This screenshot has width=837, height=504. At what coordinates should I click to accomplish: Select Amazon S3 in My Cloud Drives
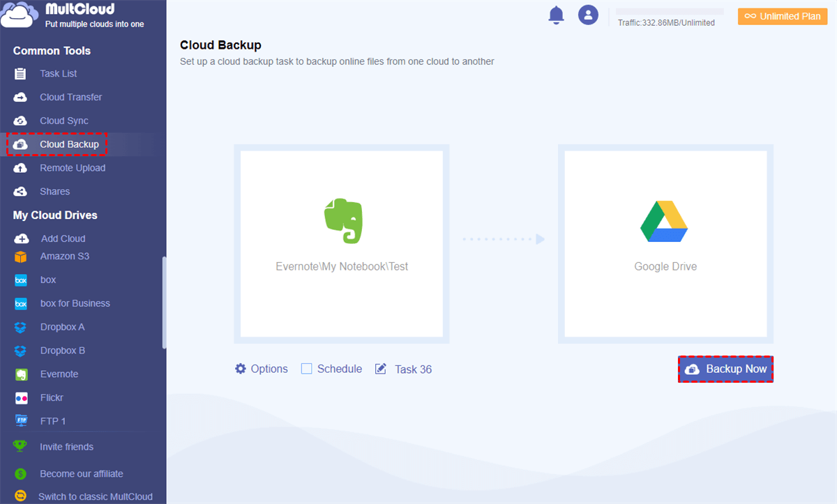65,257
